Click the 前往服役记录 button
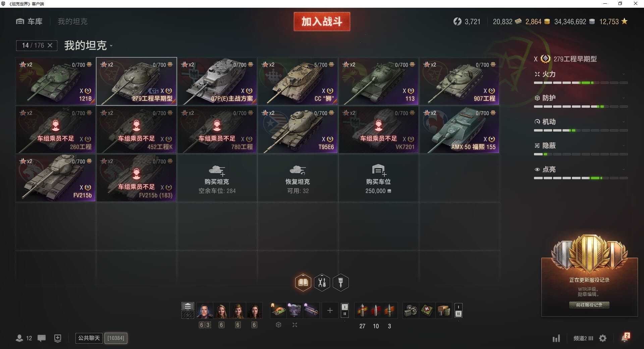Viewport: 644px width, 349px height. tap(589, 305)
